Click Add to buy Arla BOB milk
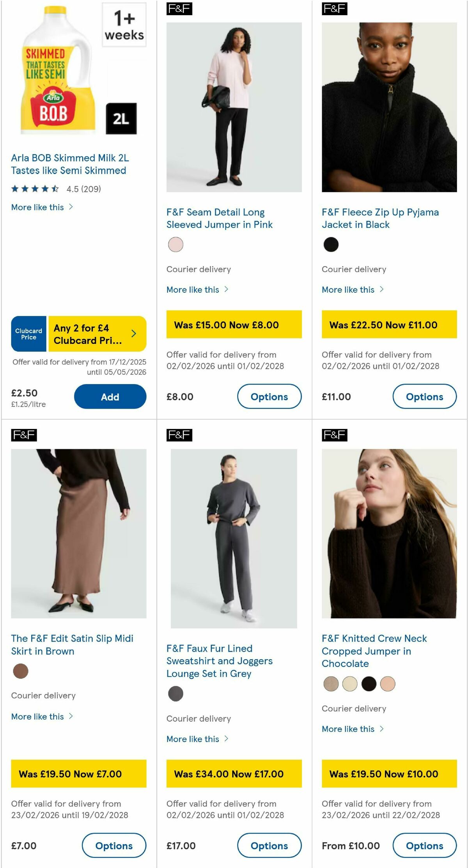 click(110, 397)
